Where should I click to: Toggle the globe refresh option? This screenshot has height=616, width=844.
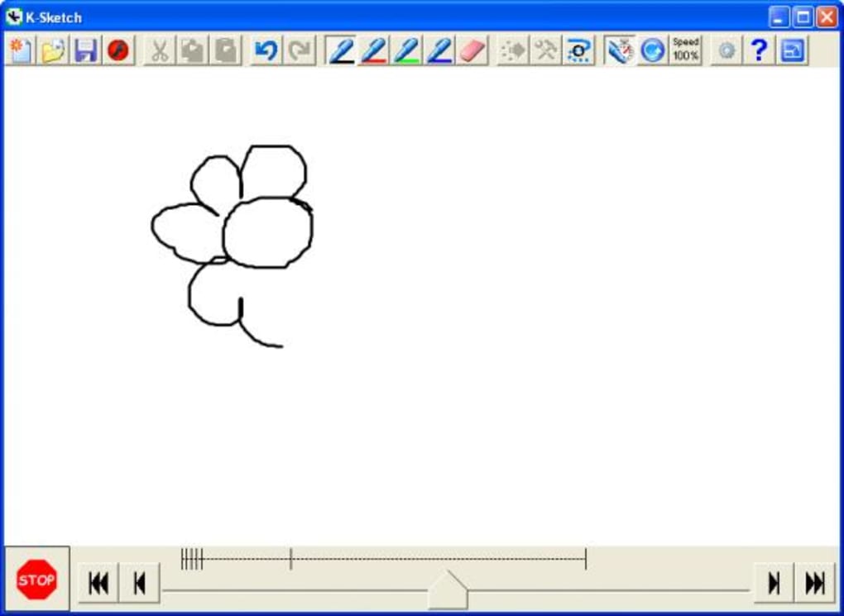click(x=653, y=50)
